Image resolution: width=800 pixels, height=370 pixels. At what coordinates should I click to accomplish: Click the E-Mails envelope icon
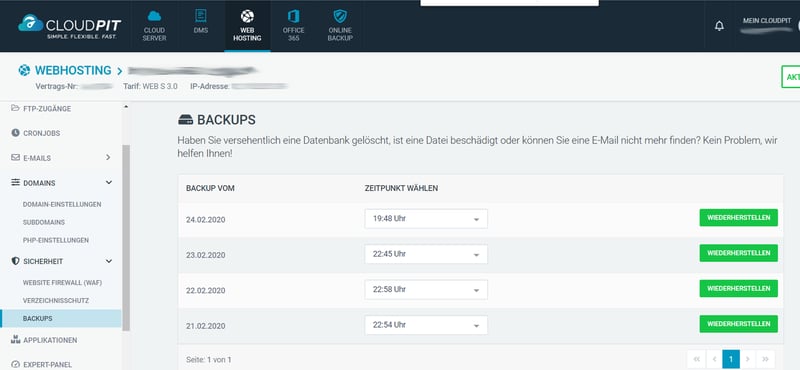[x=15, y=158]
